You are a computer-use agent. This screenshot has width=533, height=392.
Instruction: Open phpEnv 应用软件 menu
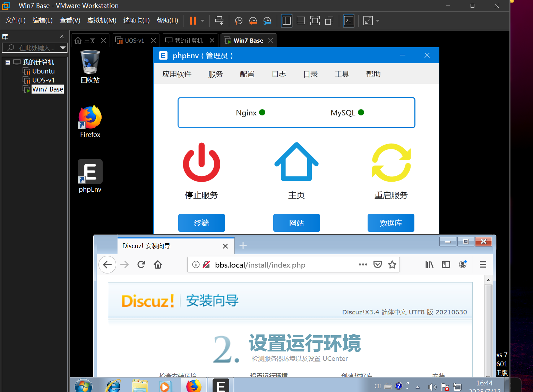(x=177, y=74)
